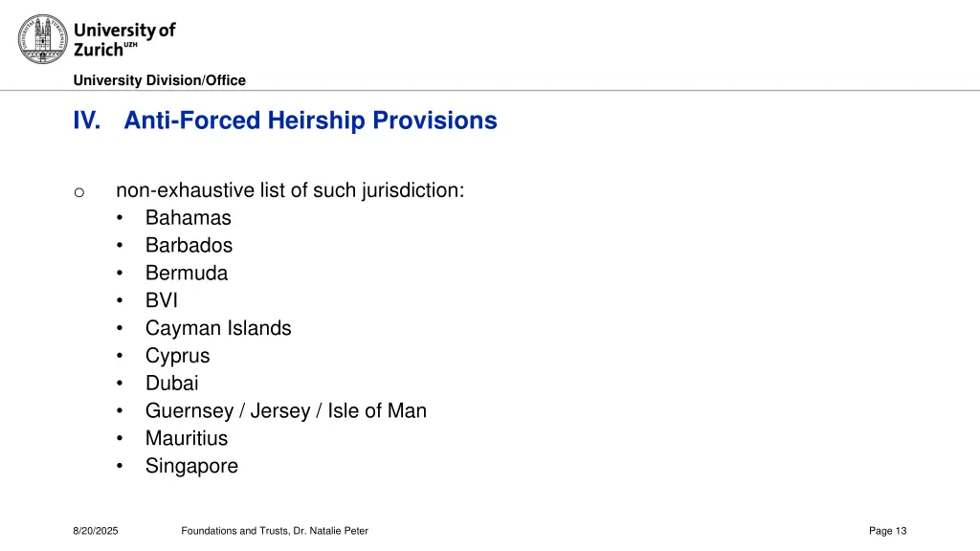The width and height of the screenshot is (980, 551).
Task: Click the Foundations and Trusts footer text
Action: point(275,530)
